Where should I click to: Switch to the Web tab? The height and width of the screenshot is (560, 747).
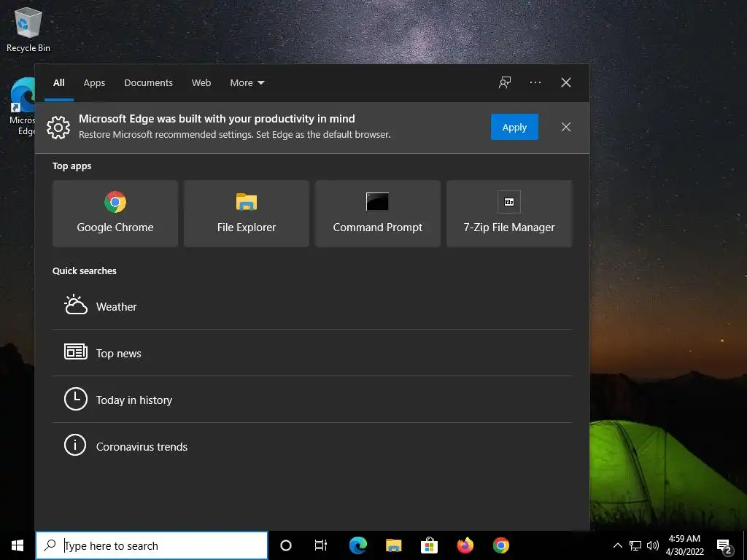(201, 82)
